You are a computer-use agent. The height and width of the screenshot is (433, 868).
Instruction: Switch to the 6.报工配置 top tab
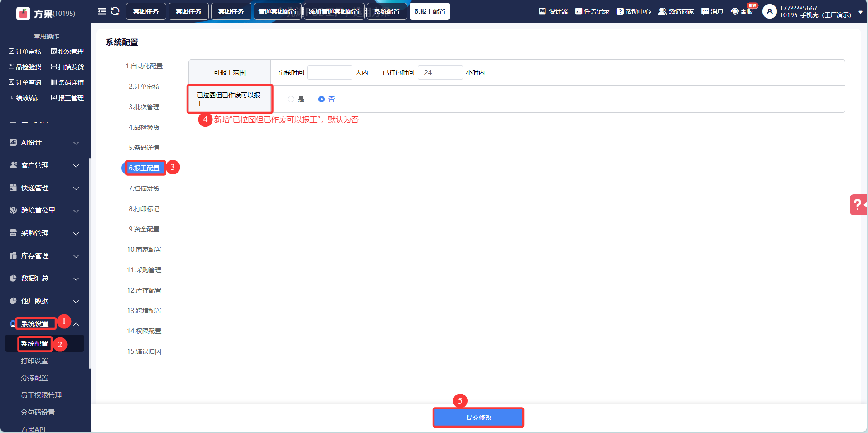pyautogui.click(x=430, y=11)
